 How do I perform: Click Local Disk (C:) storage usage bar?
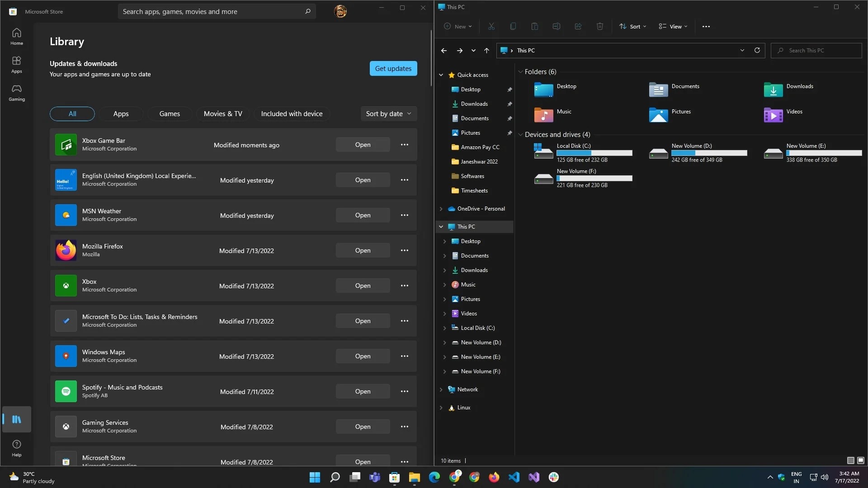tap(594, 153)
